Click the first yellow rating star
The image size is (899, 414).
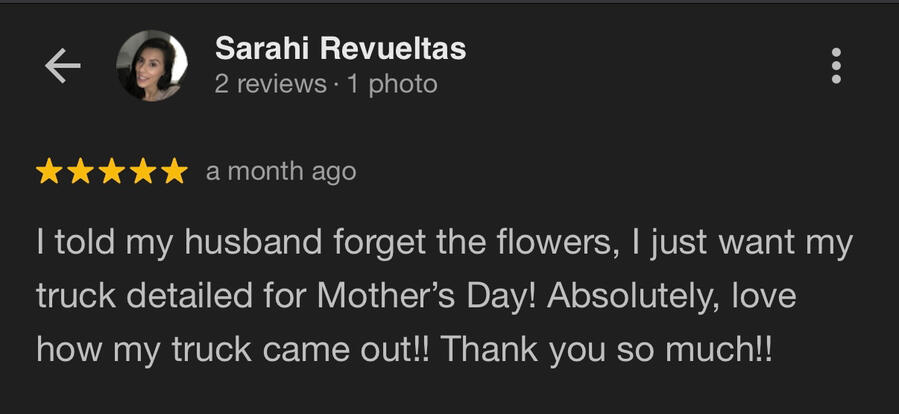pyautogui.click(x=49, y=172)
